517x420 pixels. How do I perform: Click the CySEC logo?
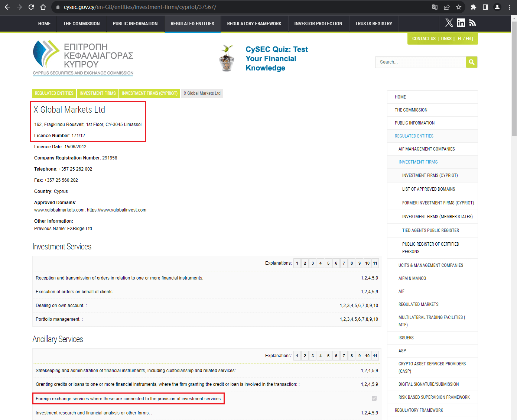pyautogui.click(x=83, y=58)
